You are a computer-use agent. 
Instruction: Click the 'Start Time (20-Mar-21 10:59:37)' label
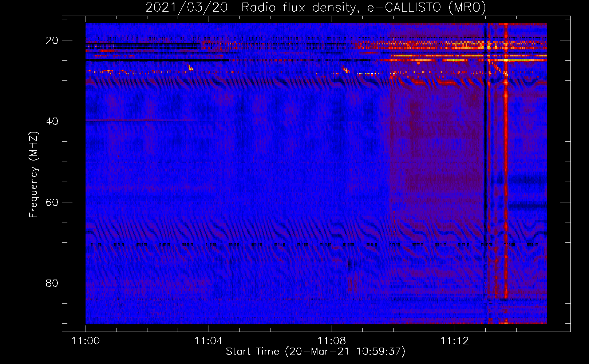pyautogui.click(x=316, y=352)
